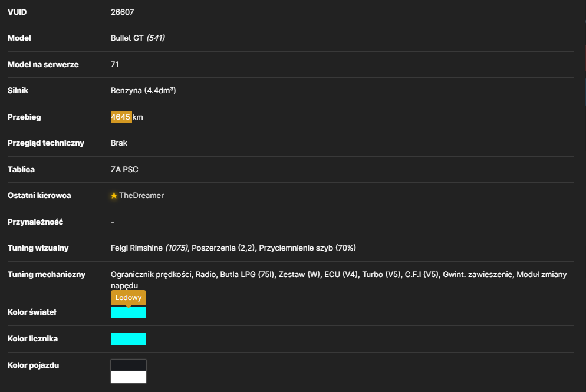Viewport: 586px width, 392px height.
Task: Click the gold star icon beside TheDreamer
Action: coord(114,196)
